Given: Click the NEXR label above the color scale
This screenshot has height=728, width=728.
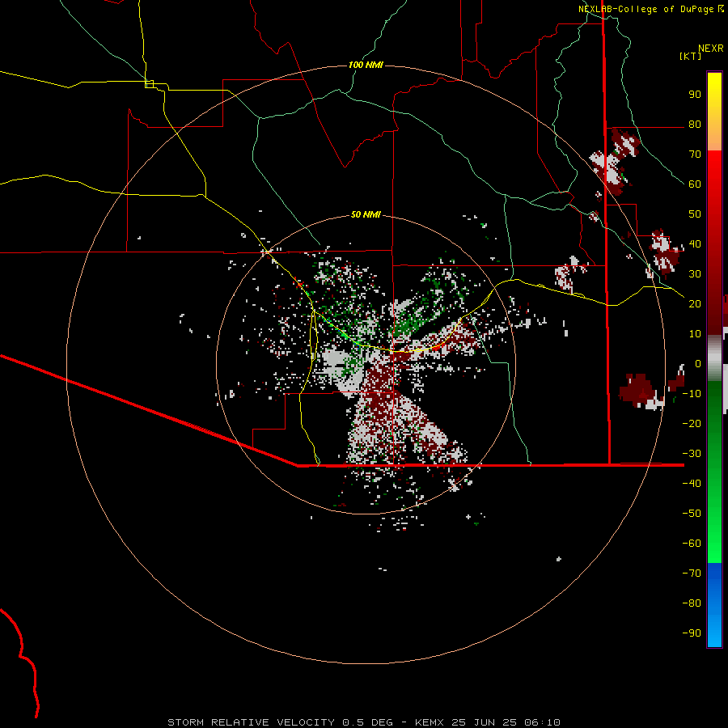Looking at the screenshot, I should 711,49.
